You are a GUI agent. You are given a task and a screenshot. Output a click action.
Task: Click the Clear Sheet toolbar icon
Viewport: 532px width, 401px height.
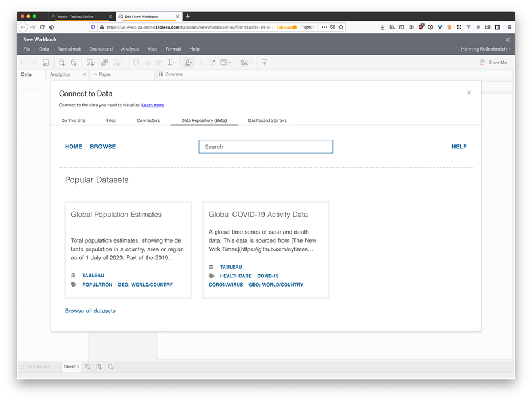[x=117, y=63]
